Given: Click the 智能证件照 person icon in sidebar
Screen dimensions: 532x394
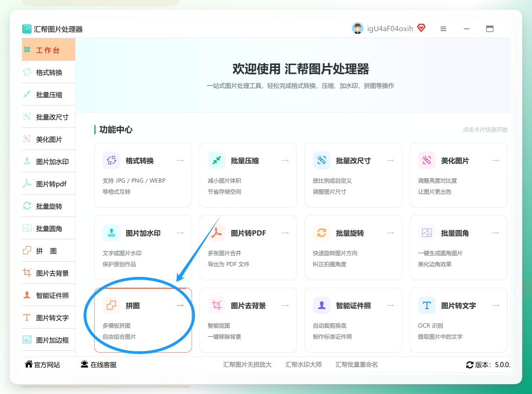Looking at the screenshot, I should coord(27,295).
